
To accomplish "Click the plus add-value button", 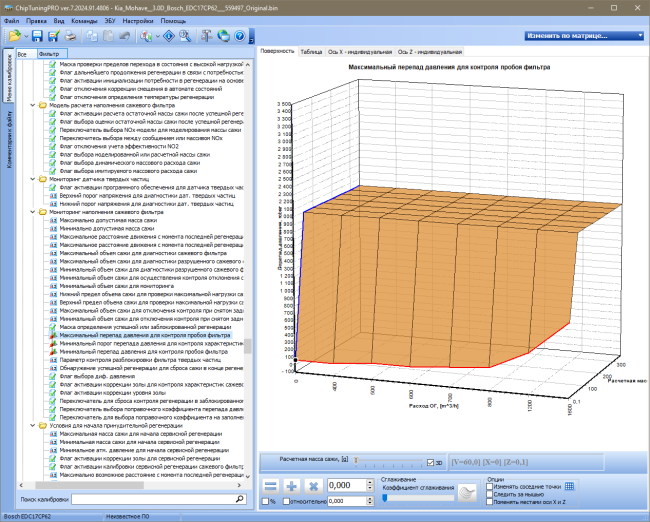I will coord(292,486).
